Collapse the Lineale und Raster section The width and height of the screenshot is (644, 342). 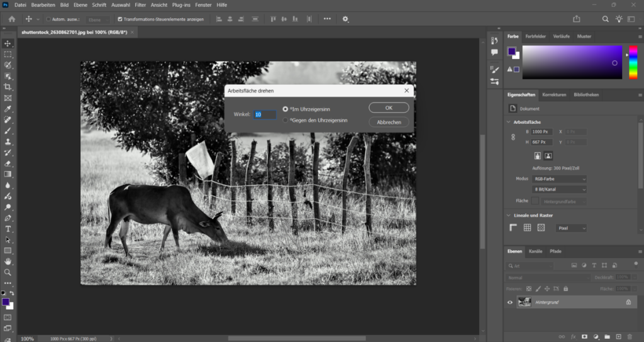point(508,216)
